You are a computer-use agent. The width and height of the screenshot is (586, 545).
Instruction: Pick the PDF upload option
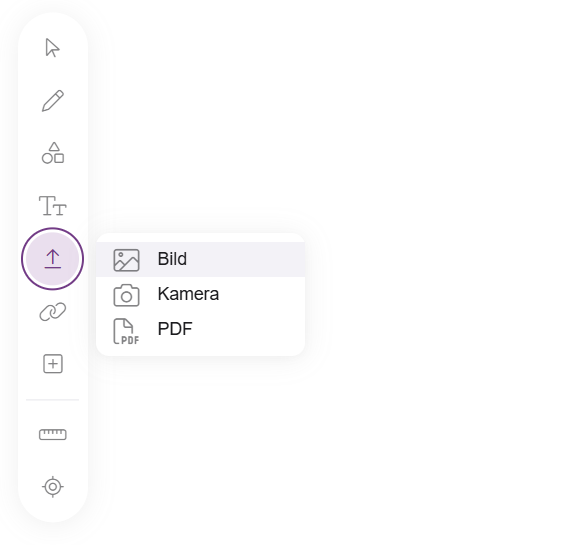[x=200, y=329]
